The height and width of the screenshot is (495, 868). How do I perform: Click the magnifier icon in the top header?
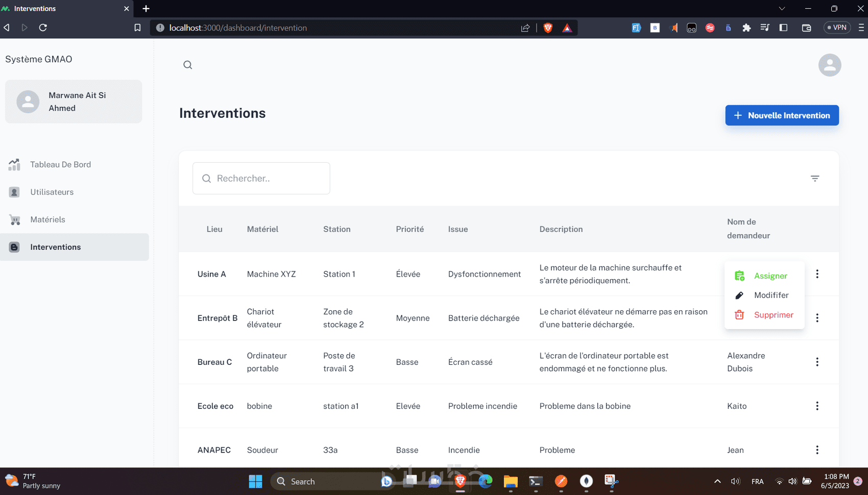pyautogui.click(x=188, y=65)
